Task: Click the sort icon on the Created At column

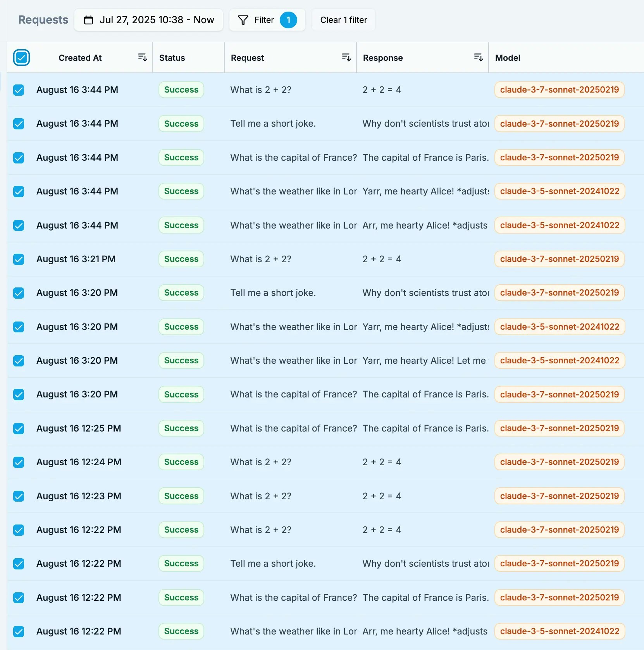Action: tap(143, 57)
